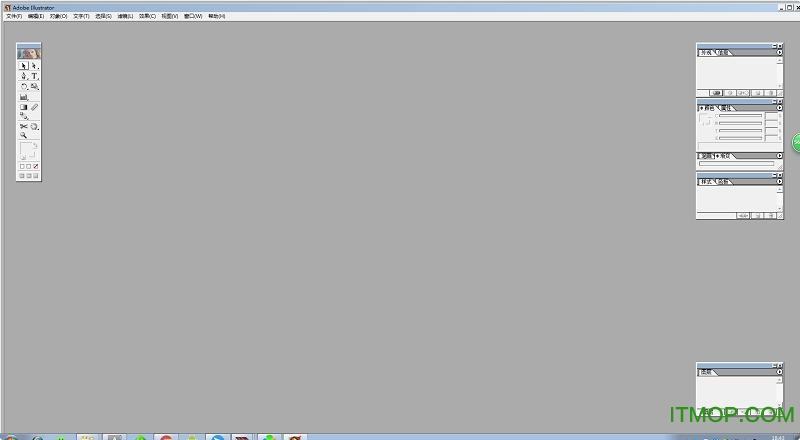Click new item icon in the 样式 panel
This screenshot has width=800, height=440.
coord(758,215)
